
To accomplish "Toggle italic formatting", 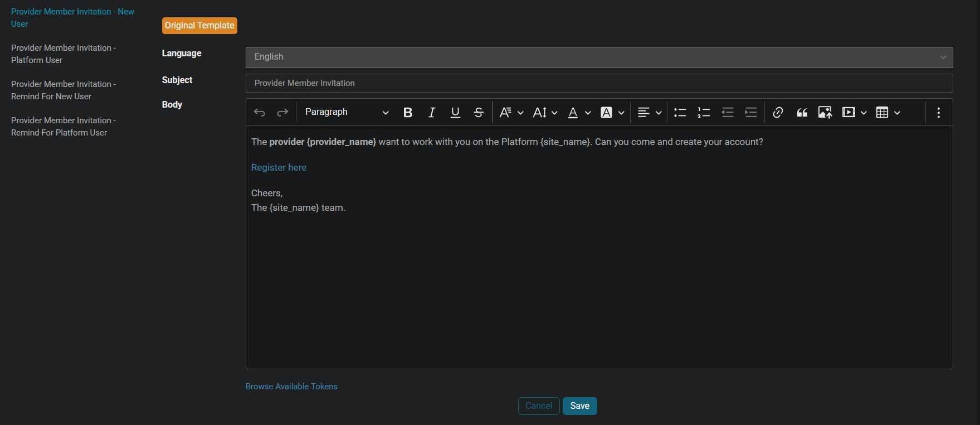I will (431, 113).
